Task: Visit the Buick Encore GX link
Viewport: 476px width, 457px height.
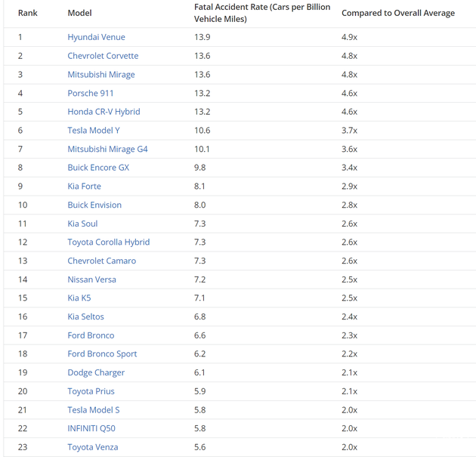Action: point(98,168)
